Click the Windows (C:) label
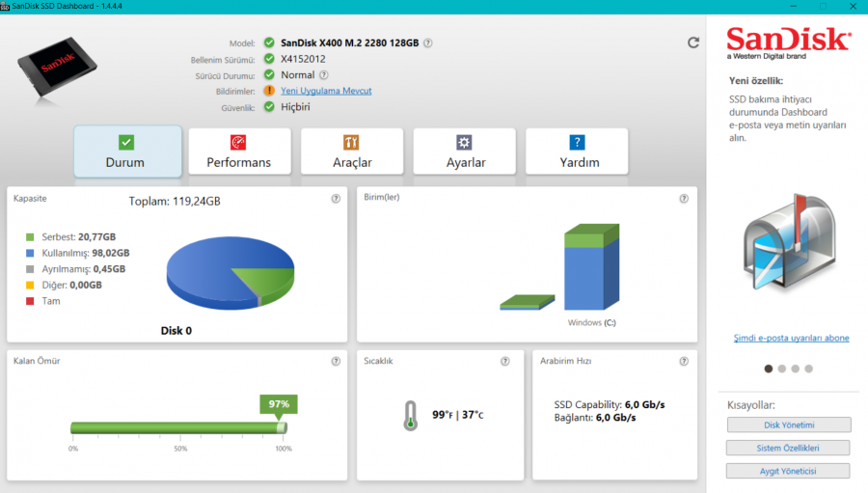The height and width of the screenshot is (493, 868). click(x=592, y=322)
